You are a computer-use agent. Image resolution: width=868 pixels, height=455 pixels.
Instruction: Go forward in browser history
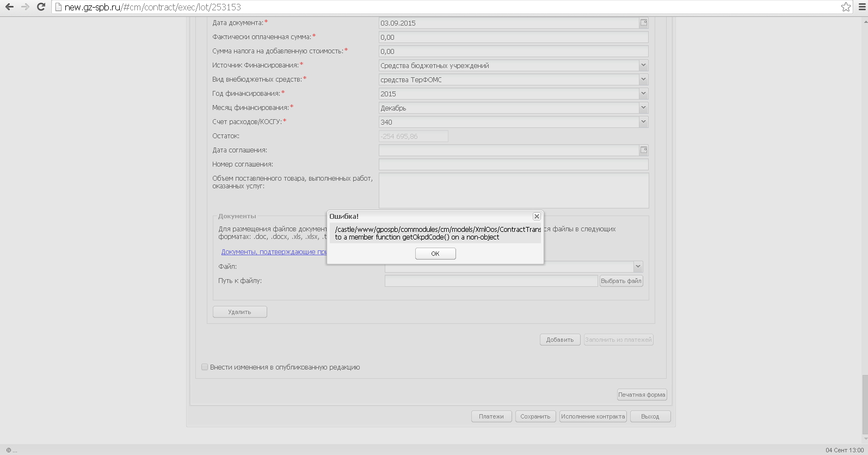[25, 7]
